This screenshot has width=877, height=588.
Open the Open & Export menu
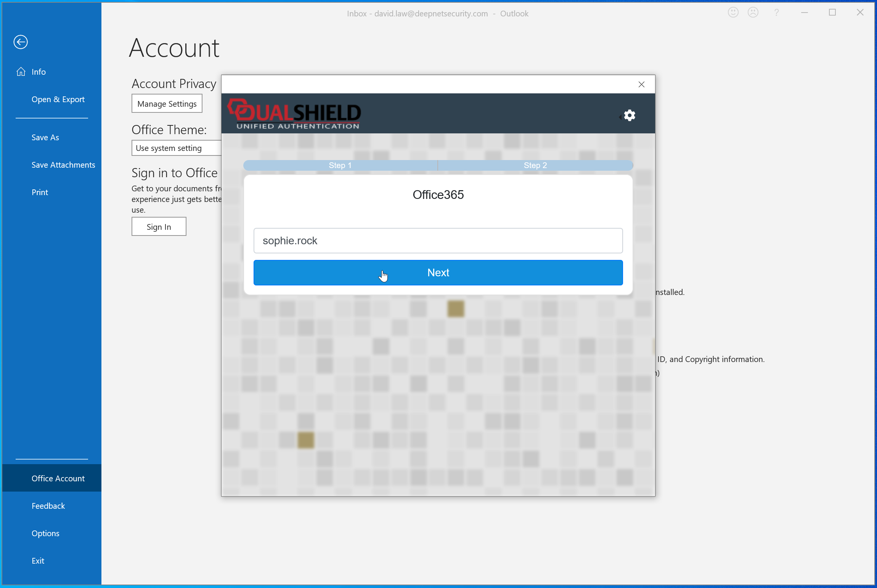[x=58, y=99]
